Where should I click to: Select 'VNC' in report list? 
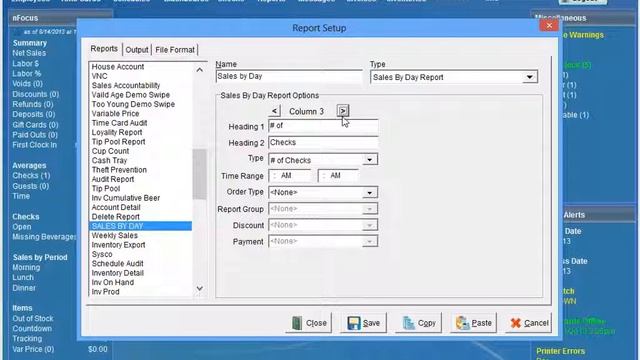99,76
